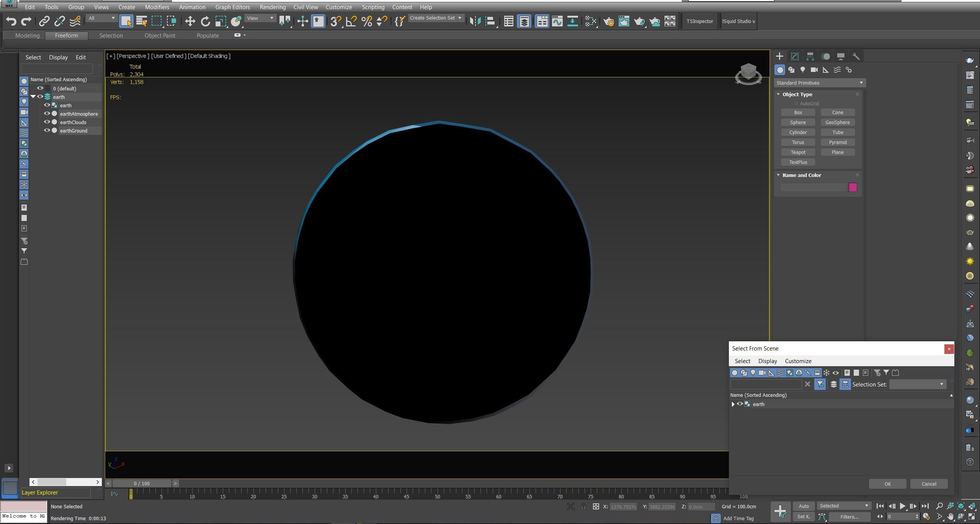980x524 pixels.
Task: Open the Utilities wrench panel
Action: pyautogui.click(x=856, y=56)
